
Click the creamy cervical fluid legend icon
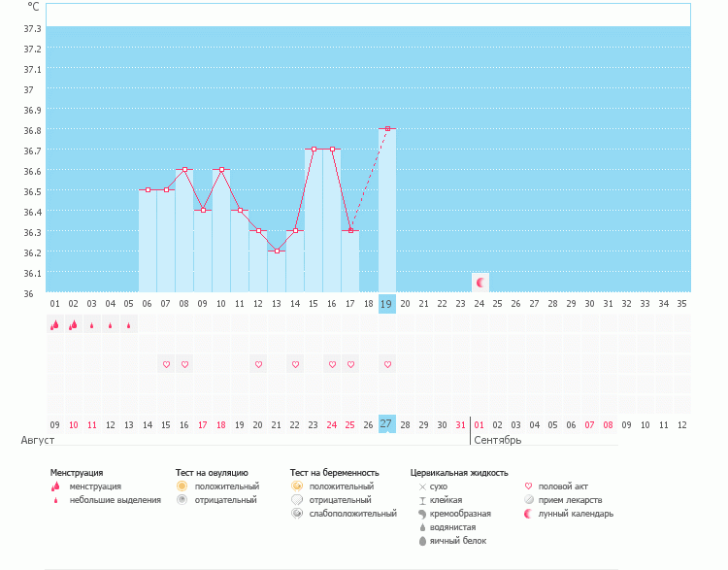pos(422,514)
